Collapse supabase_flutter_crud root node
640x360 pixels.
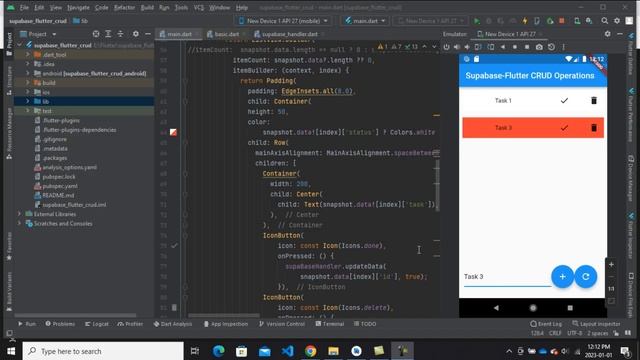[x=19, y=45]
